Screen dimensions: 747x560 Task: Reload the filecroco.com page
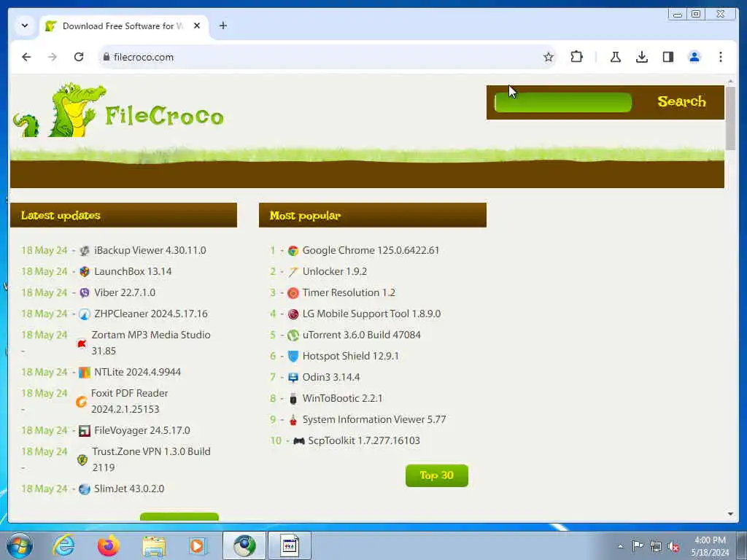click(x=79, y=57)
